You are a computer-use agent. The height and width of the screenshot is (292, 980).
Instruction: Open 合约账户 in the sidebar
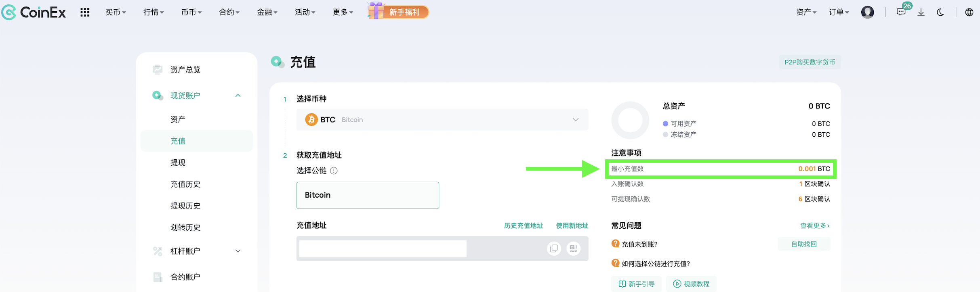(x=185, y=277)
